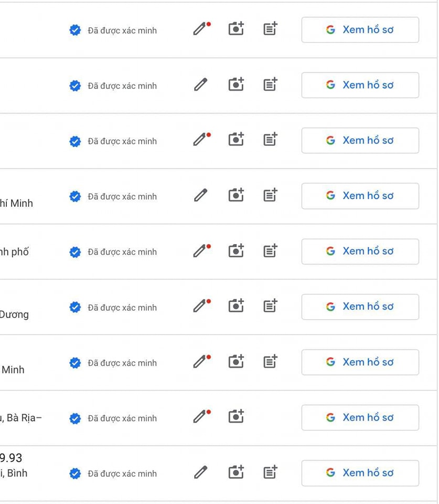
Task: Select the edit pencil on the "hí Minh" row
Action: click(200, 195)
